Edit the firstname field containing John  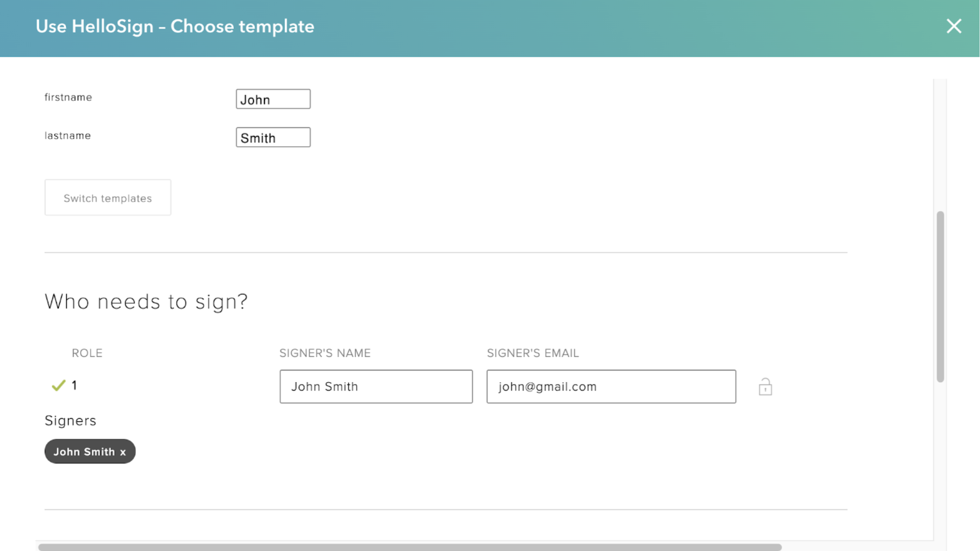coord(273,99)
